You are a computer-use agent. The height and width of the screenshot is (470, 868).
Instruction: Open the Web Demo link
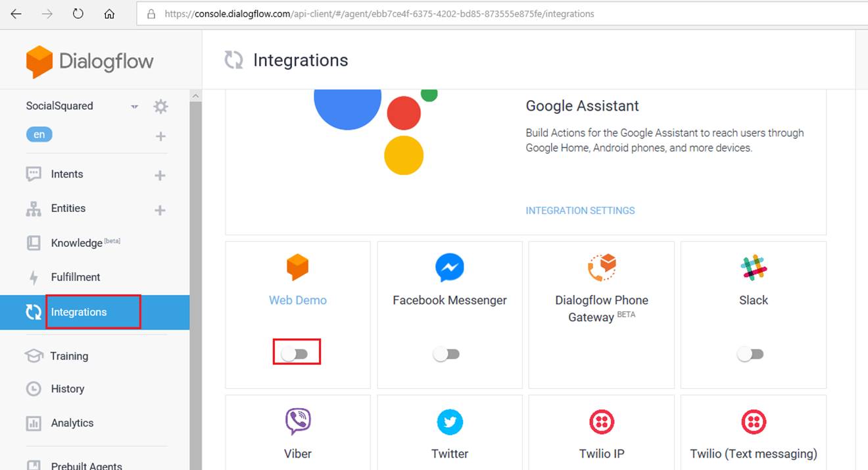(x=298, y=300)
